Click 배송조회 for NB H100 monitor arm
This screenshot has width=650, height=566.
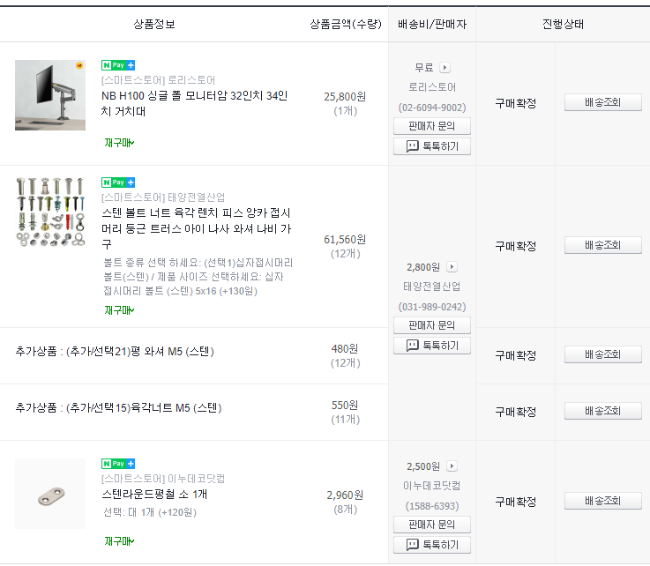pos(603,102)
